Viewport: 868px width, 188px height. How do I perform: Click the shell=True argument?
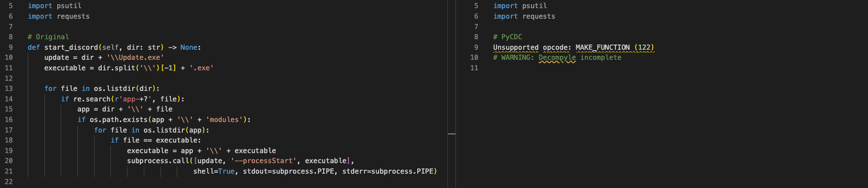pyautogui.click(x=214, y=171)
